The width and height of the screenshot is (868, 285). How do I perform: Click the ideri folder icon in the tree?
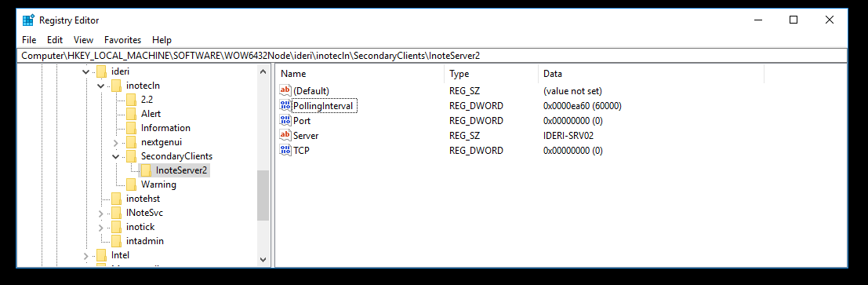pyautogui.click(x=100, y=71)
